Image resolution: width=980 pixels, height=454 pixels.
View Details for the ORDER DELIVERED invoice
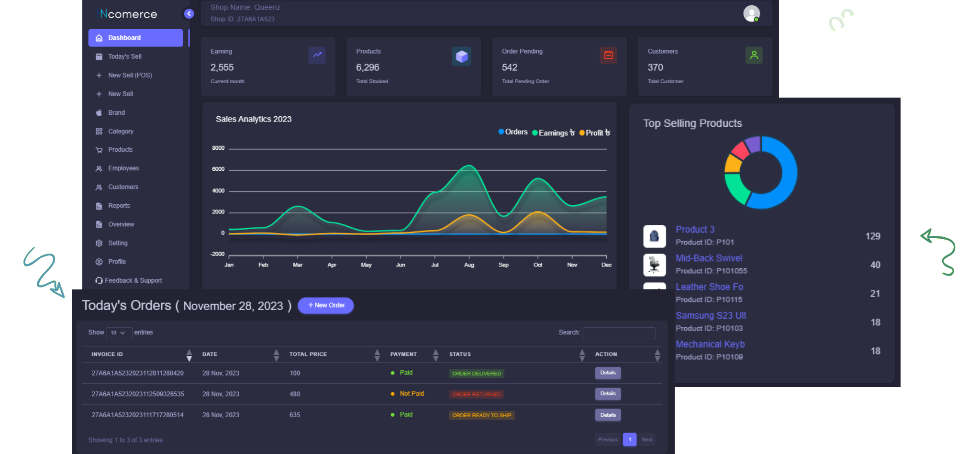608,373
